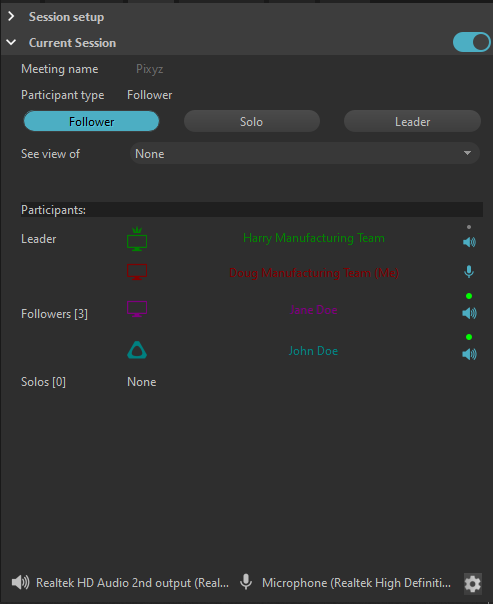Click John Doe's teal VR headset icon
The image size is (493, 604).
tap(137, 350)
